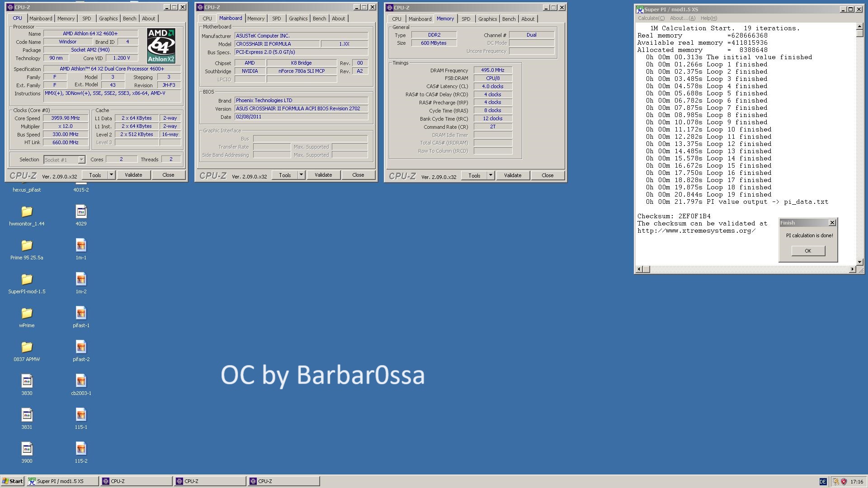Viewport: 868px width, 488px height.
Task: Open the SuperPI-mod-1.5 folder icon
Action: (x=27, y=279)
